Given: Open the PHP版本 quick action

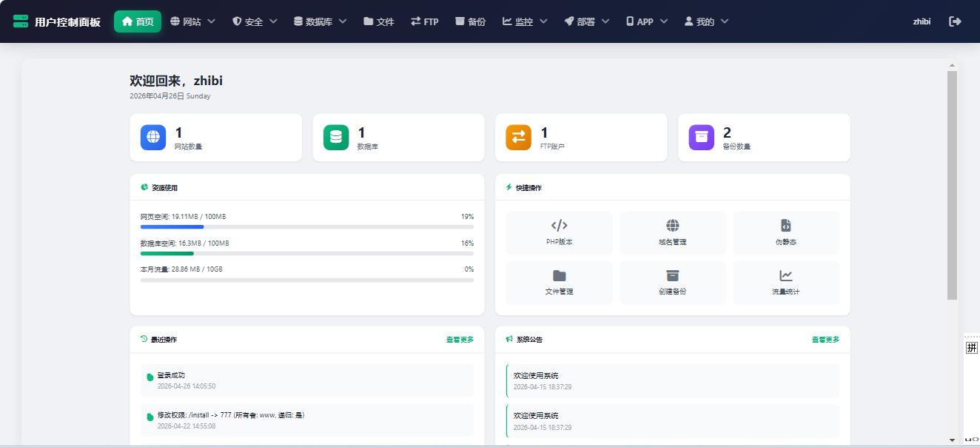Looking at the screenshot, I should tap(560, 233).
